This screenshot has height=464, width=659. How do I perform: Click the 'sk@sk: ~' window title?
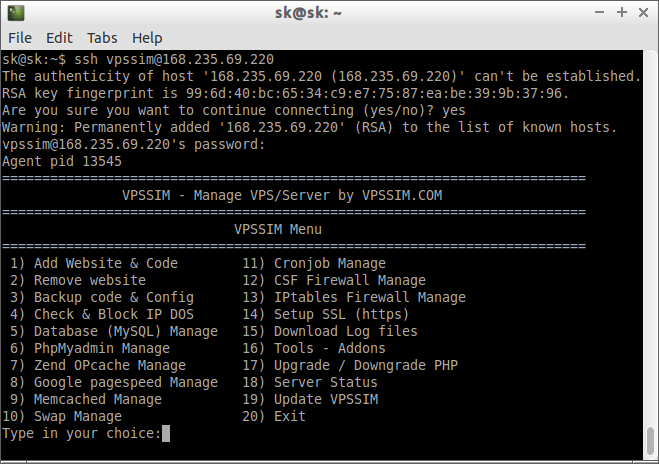point(308,13)
